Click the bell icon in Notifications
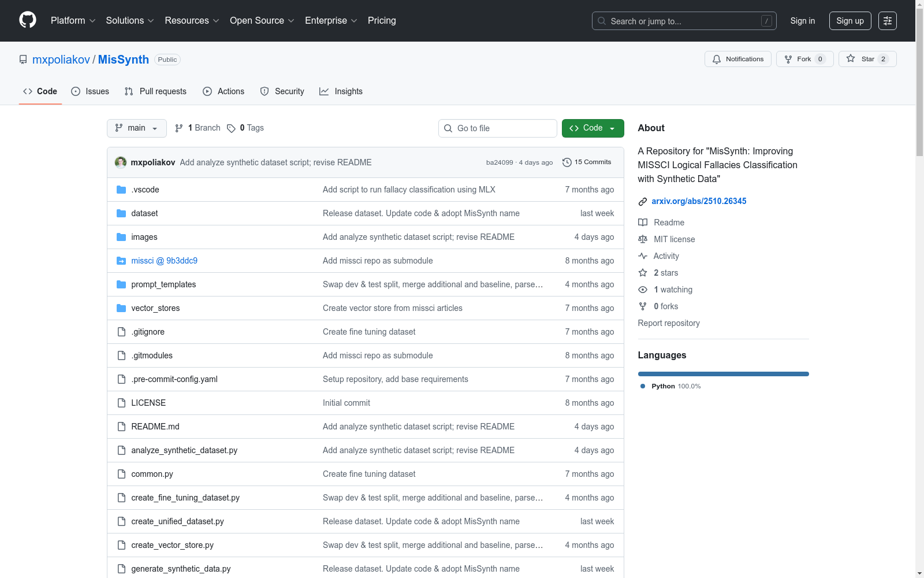The image size is (924, 578). pyautogui.click(x=717, y=59)
